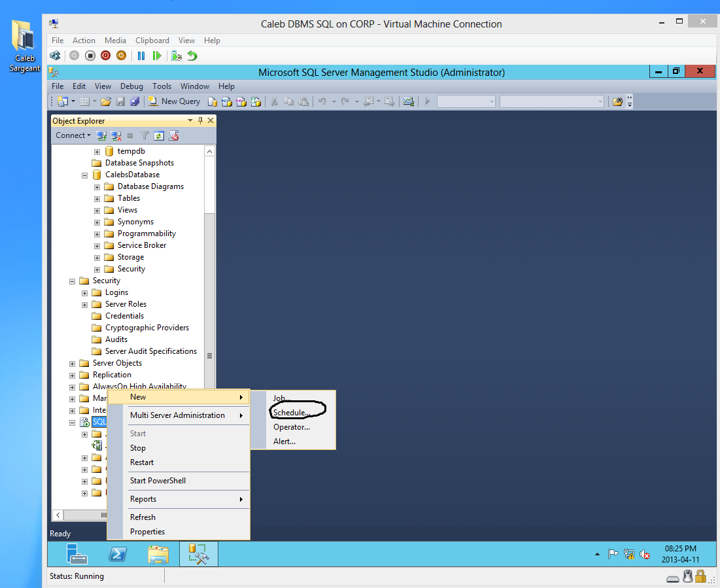Open the toolbar options overflow dropdown

630,101
